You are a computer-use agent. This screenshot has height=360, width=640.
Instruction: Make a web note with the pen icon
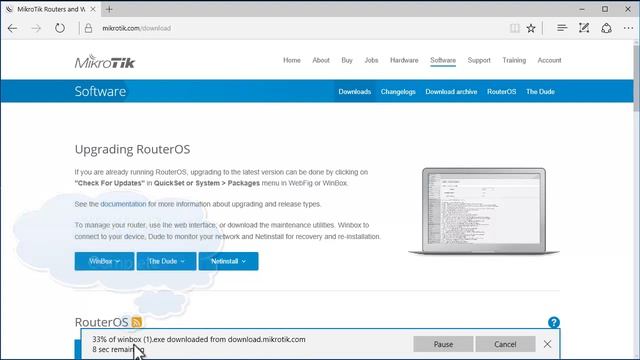584,28
